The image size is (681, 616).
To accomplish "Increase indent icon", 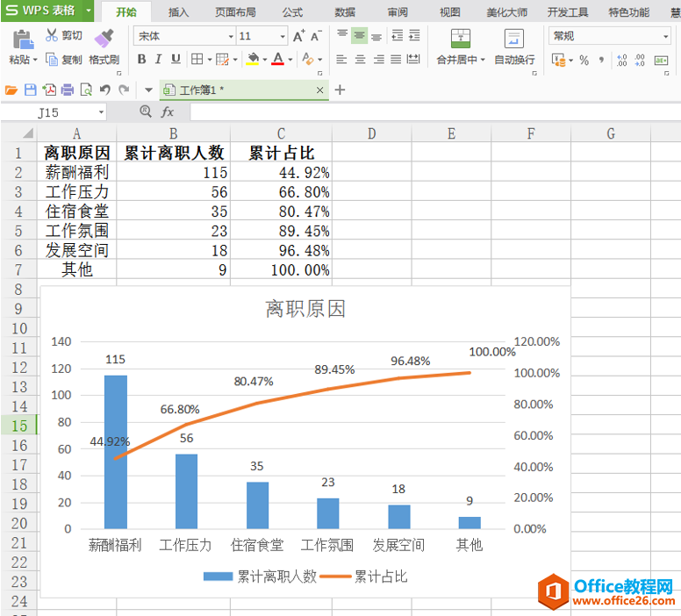I will click(414, 36).
